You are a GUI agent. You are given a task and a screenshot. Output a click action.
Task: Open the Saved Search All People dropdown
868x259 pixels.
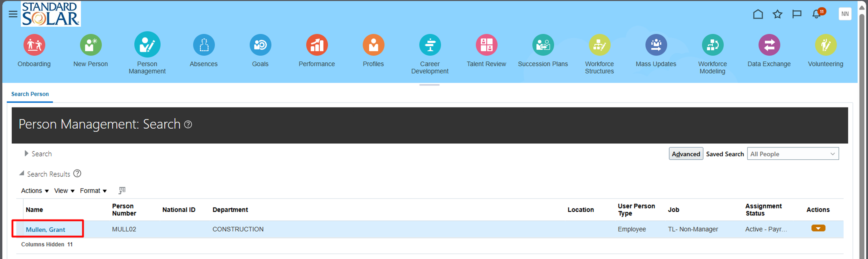[793, 154]
